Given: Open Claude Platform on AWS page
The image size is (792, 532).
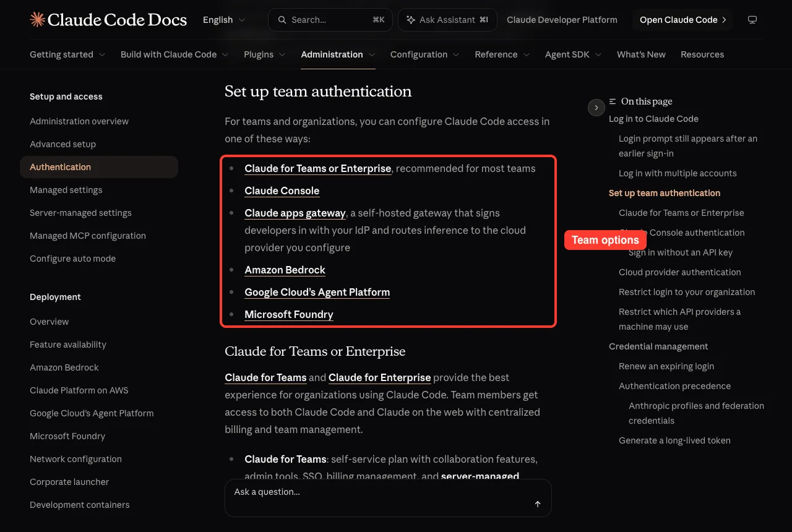Looking at the screenshot, I should [x=79, y=390].
